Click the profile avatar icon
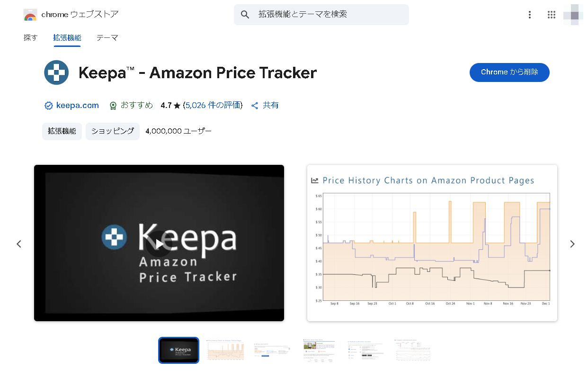Viewport: 588px width, 388px height. tap(572, 15)
